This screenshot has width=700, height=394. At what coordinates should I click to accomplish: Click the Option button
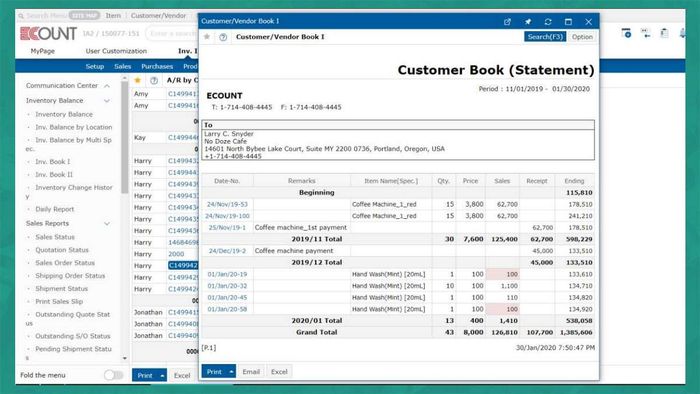[x=582, y=37]
